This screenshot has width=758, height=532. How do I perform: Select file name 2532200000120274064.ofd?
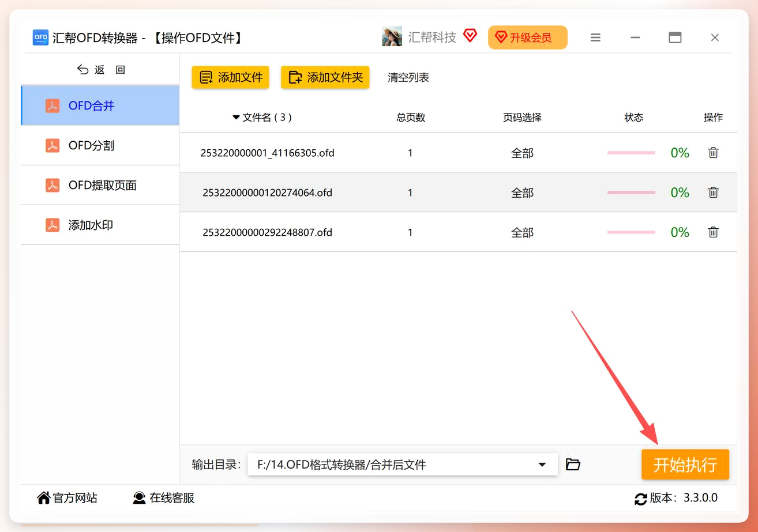click(268, 193)
